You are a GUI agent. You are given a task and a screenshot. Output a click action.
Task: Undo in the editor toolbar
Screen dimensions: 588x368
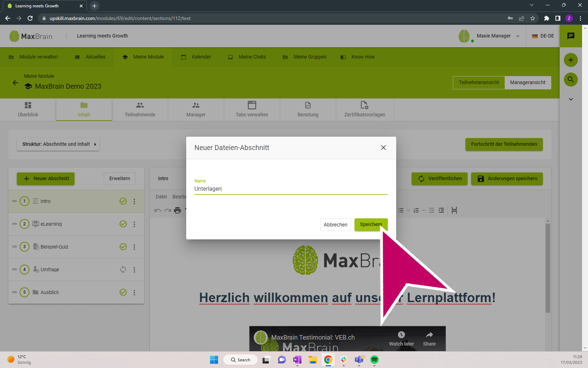coord(158,210)
